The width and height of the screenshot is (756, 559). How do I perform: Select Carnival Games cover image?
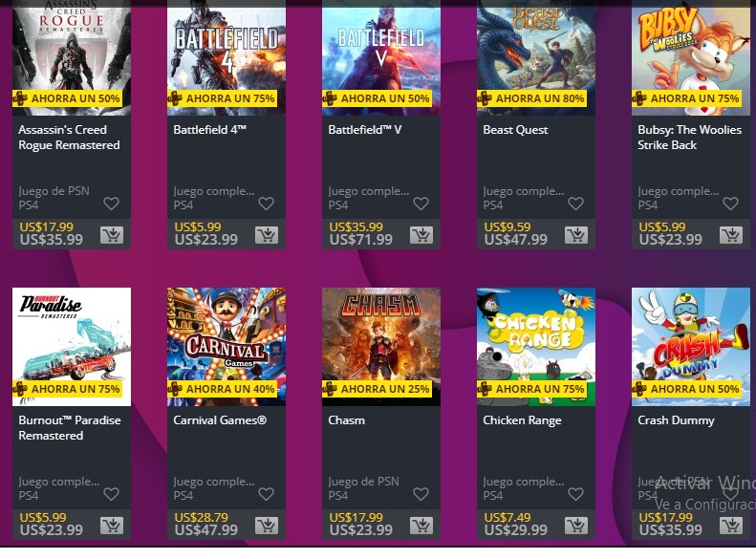[x=227, y=339]
